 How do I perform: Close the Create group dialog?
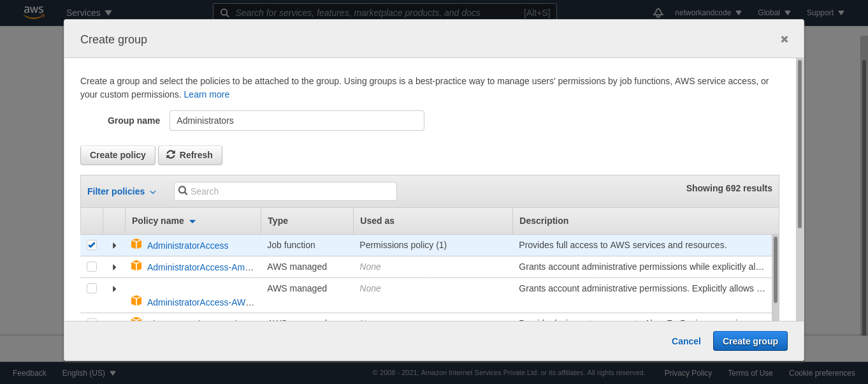click(785, 39)
